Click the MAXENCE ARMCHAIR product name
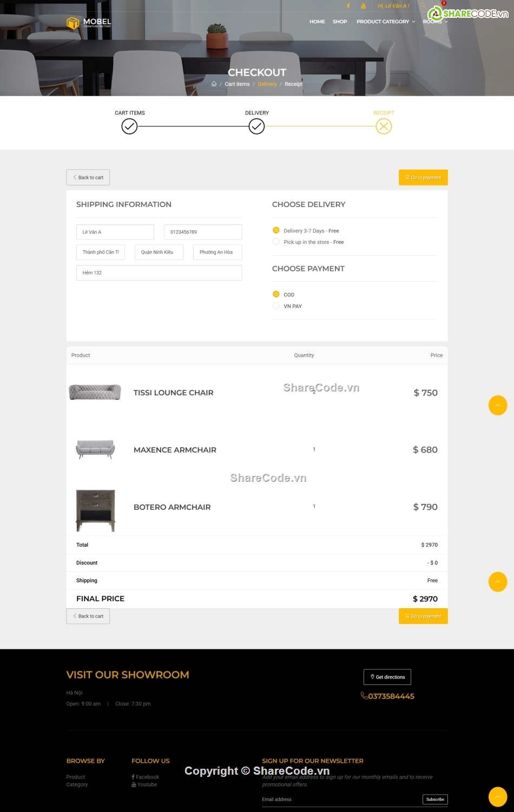 tap(175, 450)
